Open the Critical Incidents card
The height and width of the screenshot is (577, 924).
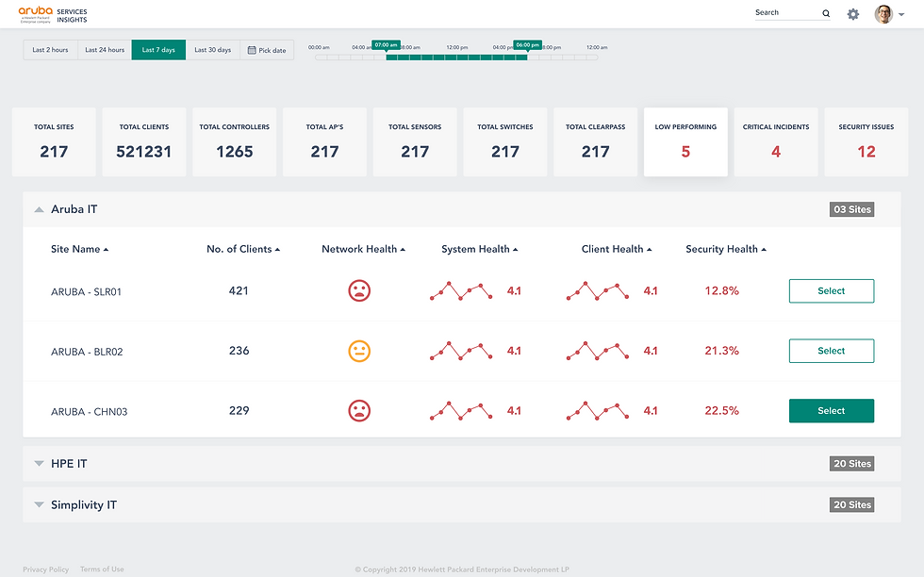tap(775, 141)
